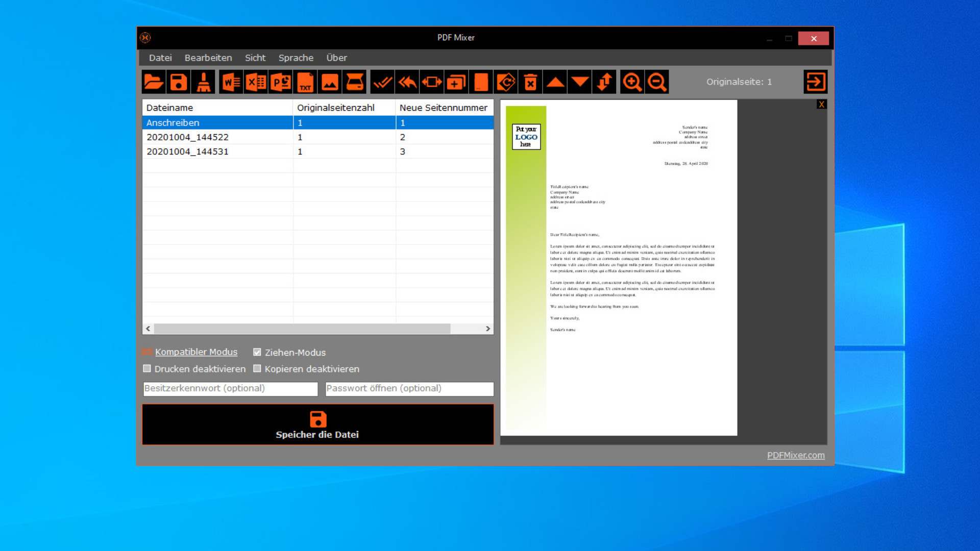Move page up with triangle arrow
This screenshot has height=551, width=980.
tap(555, 82)
